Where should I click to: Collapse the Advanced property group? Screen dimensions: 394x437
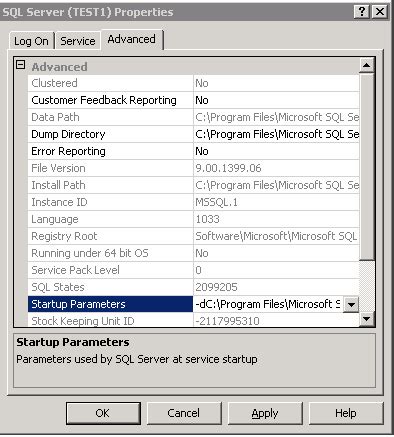coord(21,65)
